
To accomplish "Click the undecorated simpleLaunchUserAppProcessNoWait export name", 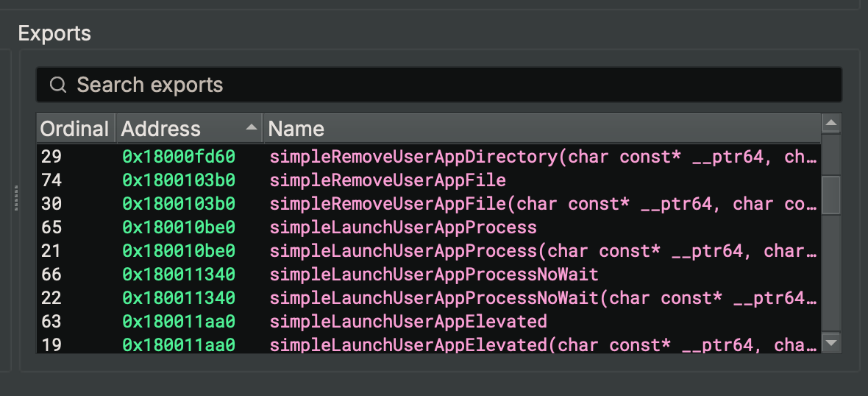I will click(434, 275).
